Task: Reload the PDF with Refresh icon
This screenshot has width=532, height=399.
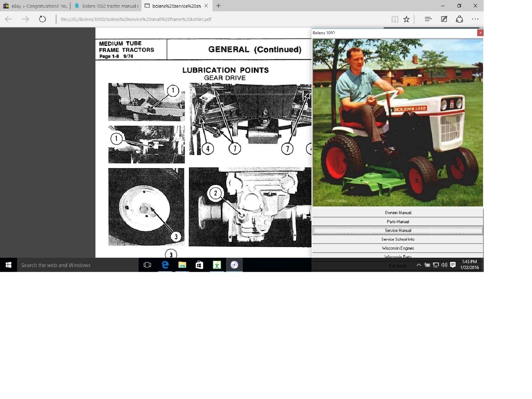Action: pos(42,19)
